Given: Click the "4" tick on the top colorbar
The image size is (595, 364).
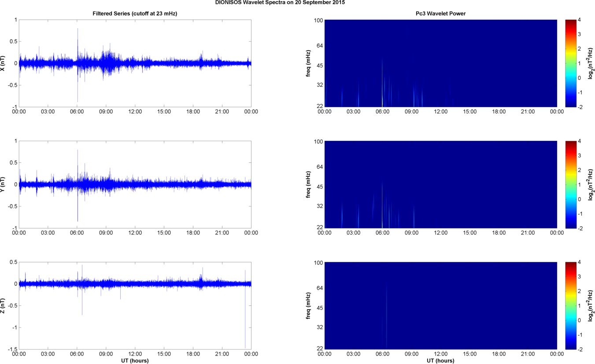Looking at the screenshot, I should pos(579,20).
